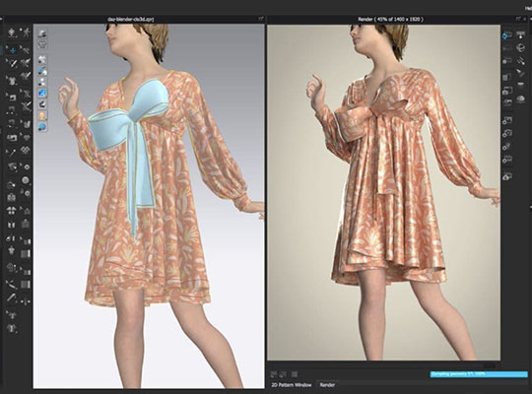Click the blue render progress bar
Screen dimensions: 532x394
(479, 374)
